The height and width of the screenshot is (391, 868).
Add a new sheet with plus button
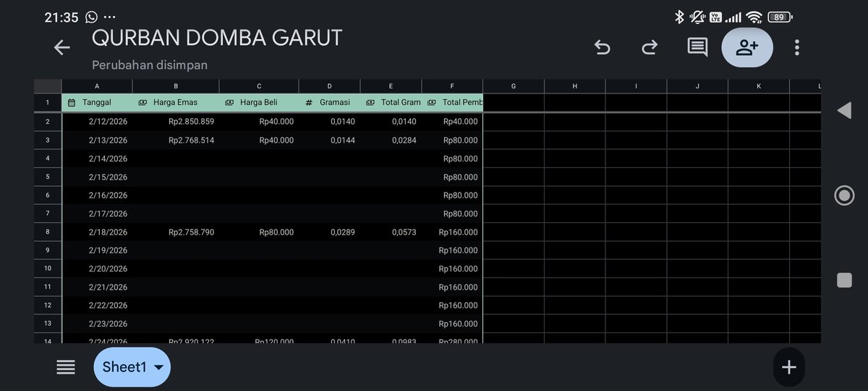click(788, 367)
